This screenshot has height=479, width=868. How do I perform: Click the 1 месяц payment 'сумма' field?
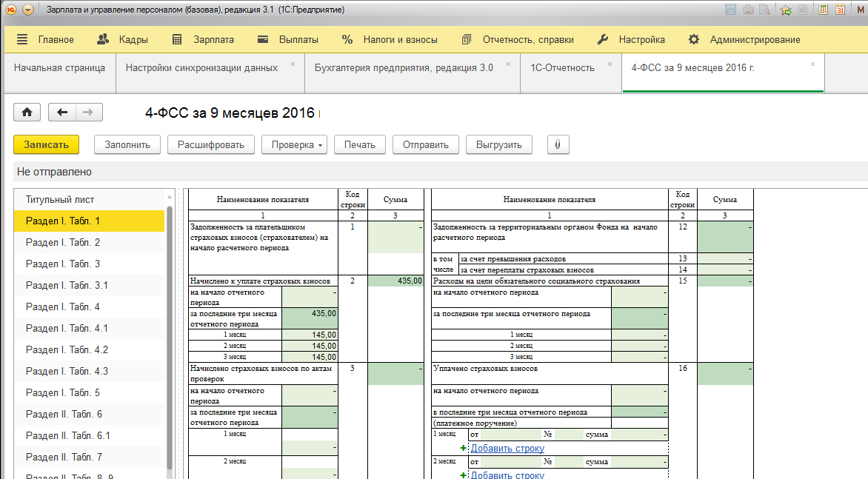pyautogui.click(x=639, y=435)
